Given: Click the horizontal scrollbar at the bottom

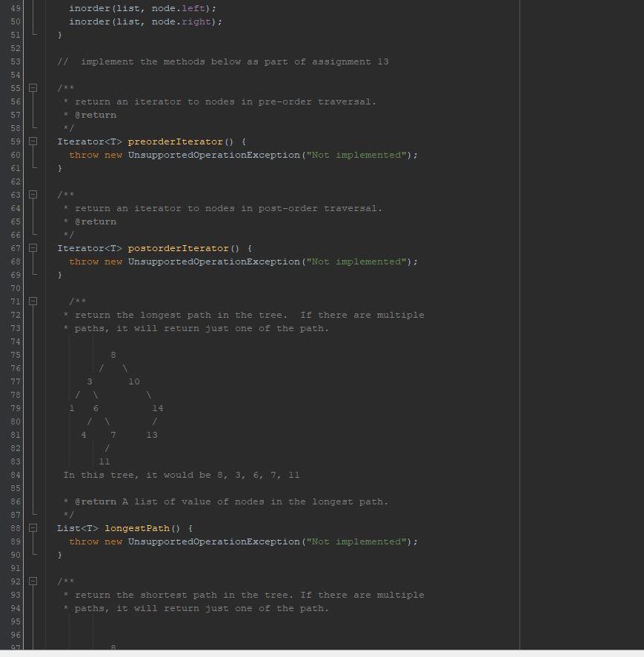Looking at the screenshot, I should (x=259, y=653).
